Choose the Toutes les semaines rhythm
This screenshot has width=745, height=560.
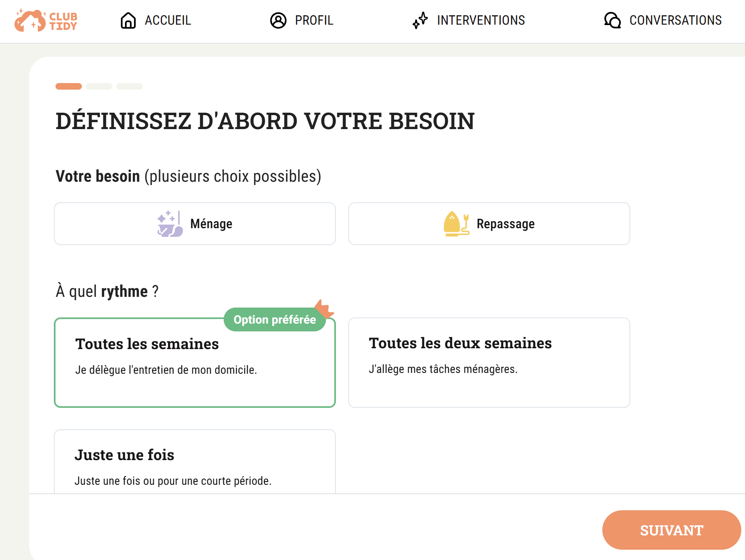(x=195, y=363)
